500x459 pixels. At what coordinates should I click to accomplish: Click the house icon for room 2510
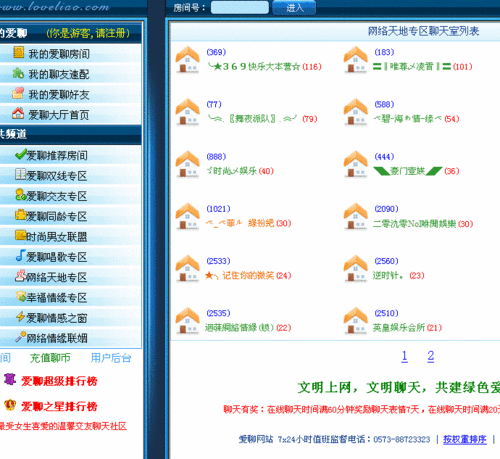pyautogui.click(x=356, y=321)
